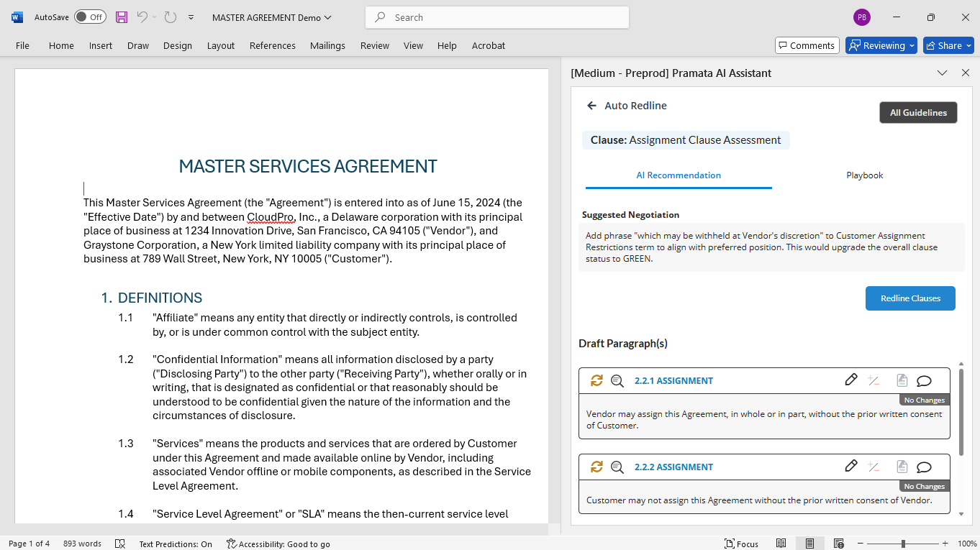Click plus/minus redline icon for 2.2.2 Assignment
The image size is (980, 550).
(x=874, y=467)
